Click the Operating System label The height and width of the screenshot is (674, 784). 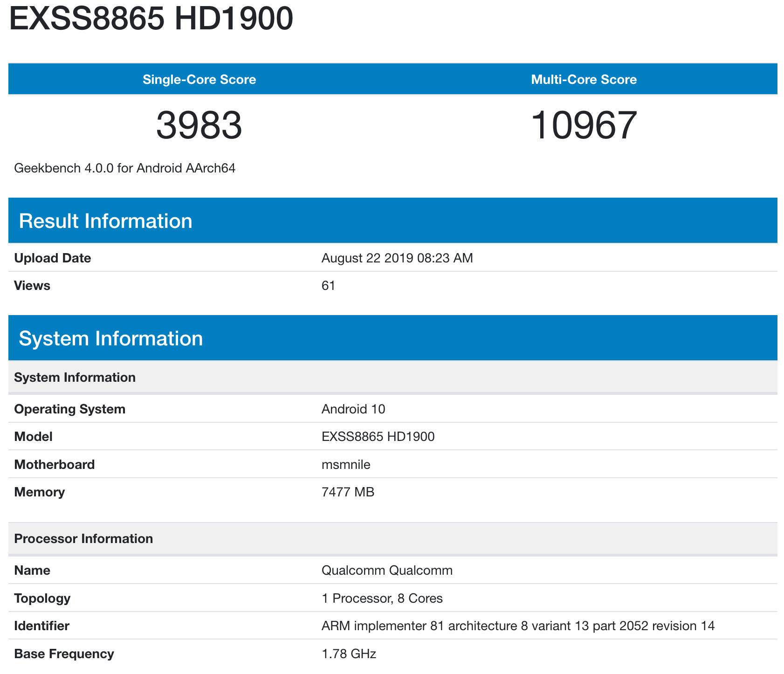click(70, 409)
